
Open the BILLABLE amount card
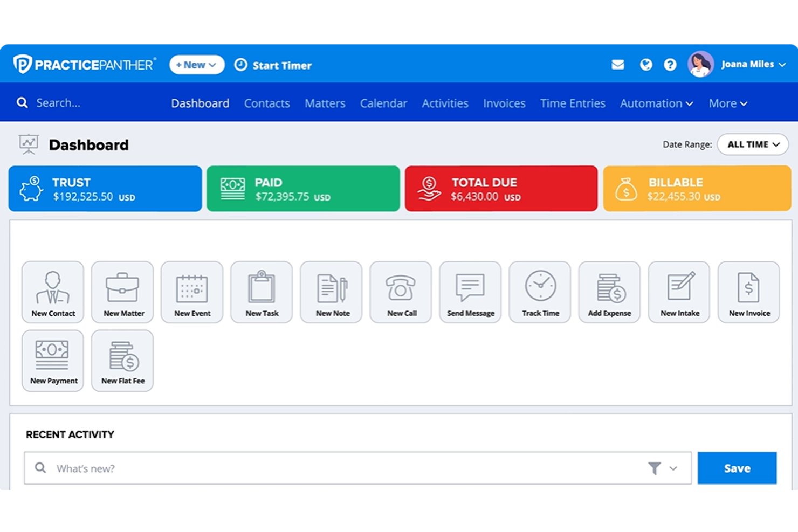click(x=697, y=189)
